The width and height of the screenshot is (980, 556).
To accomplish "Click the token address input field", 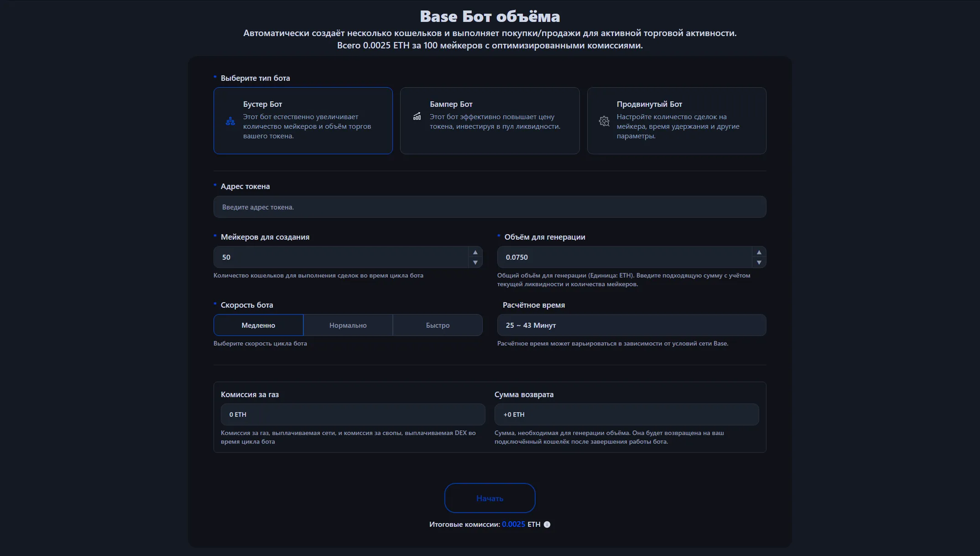I will (x=490, y=207).
